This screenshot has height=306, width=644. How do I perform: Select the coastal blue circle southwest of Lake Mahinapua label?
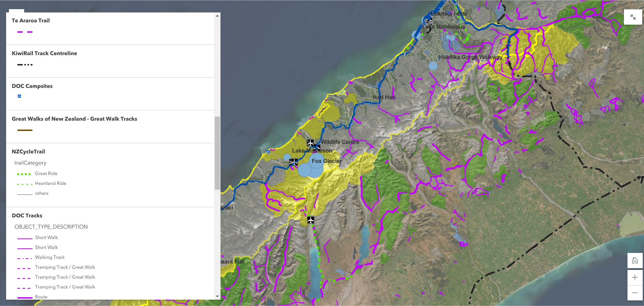(416, 35)
